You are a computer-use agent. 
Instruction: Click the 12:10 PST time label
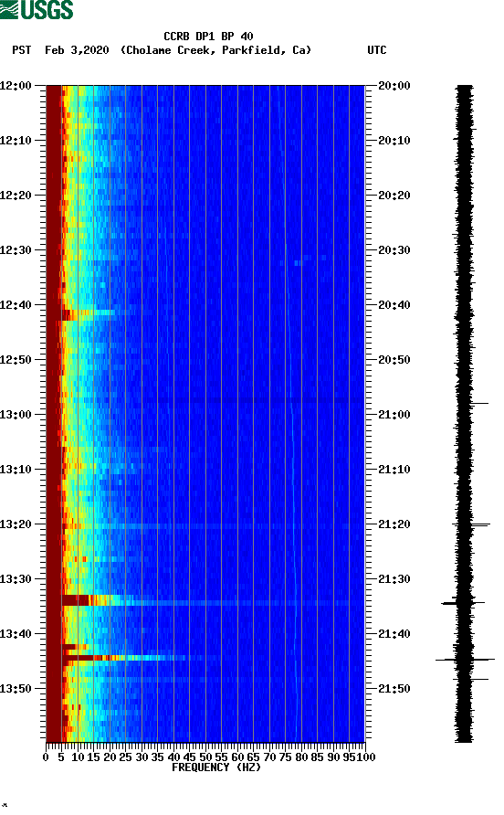(16, 141)
